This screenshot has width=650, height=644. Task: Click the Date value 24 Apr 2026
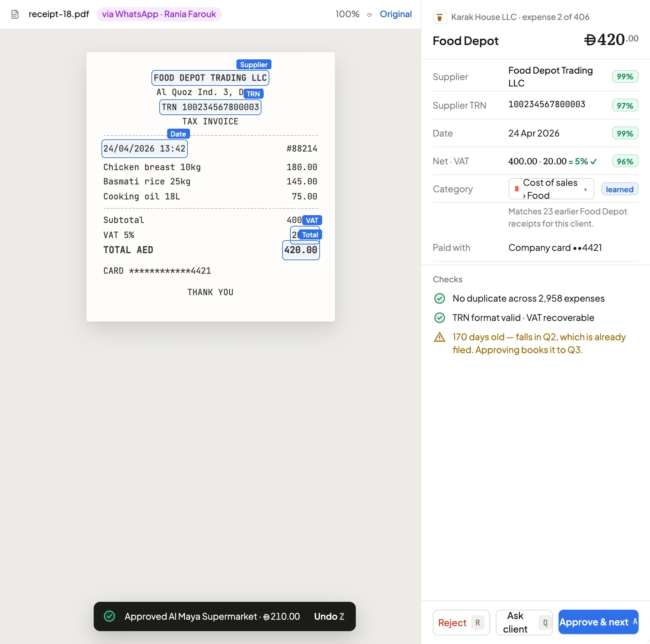pos(534,133)
